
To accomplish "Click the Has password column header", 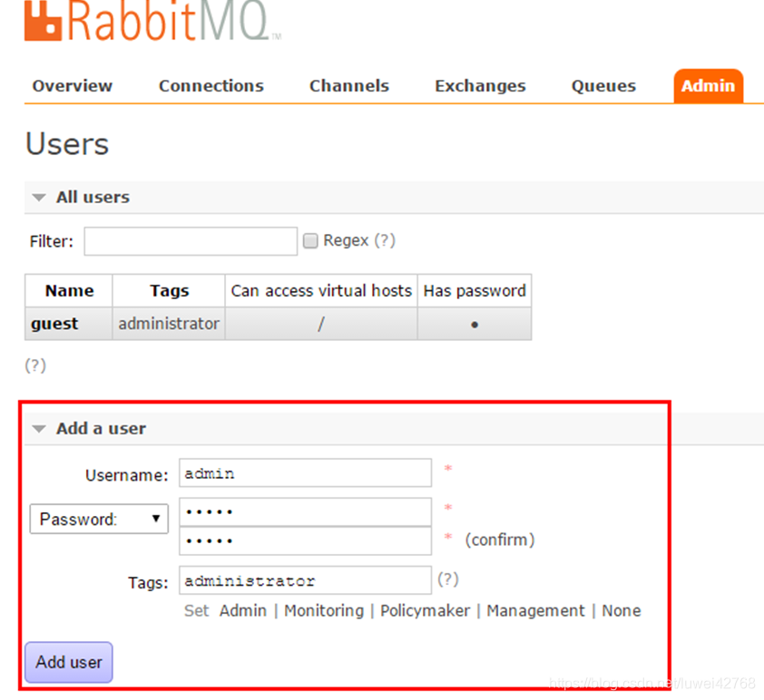I will pyautogui.click(x=475, y=291).
